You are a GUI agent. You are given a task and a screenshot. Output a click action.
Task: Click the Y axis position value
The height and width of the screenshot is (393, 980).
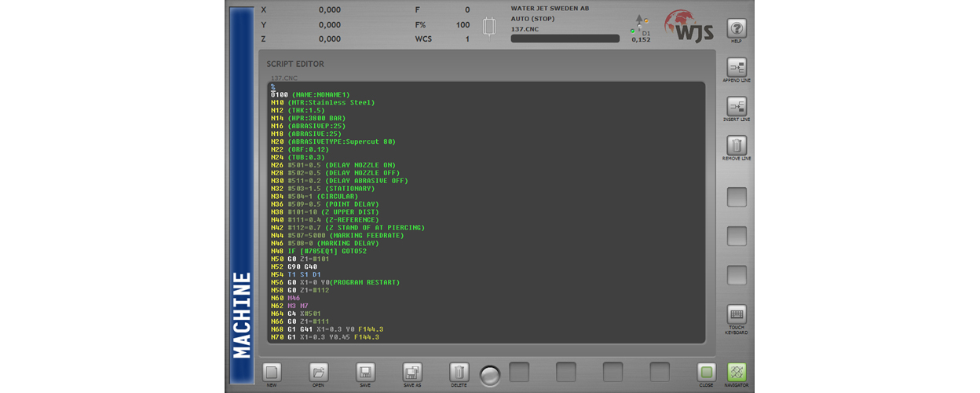pyautogui.click(x=330, y=24)
